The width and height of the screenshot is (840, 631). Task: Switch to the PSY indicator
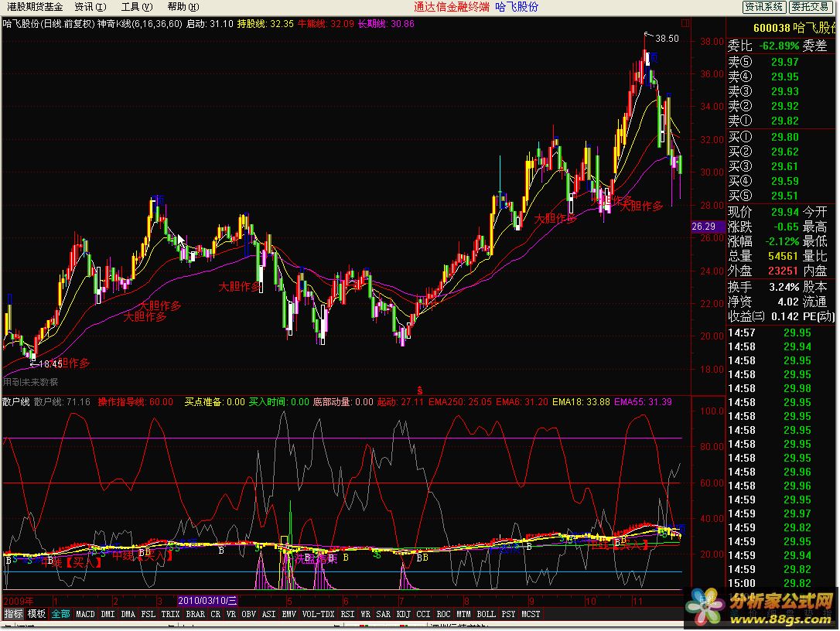(x=508, y=614)
